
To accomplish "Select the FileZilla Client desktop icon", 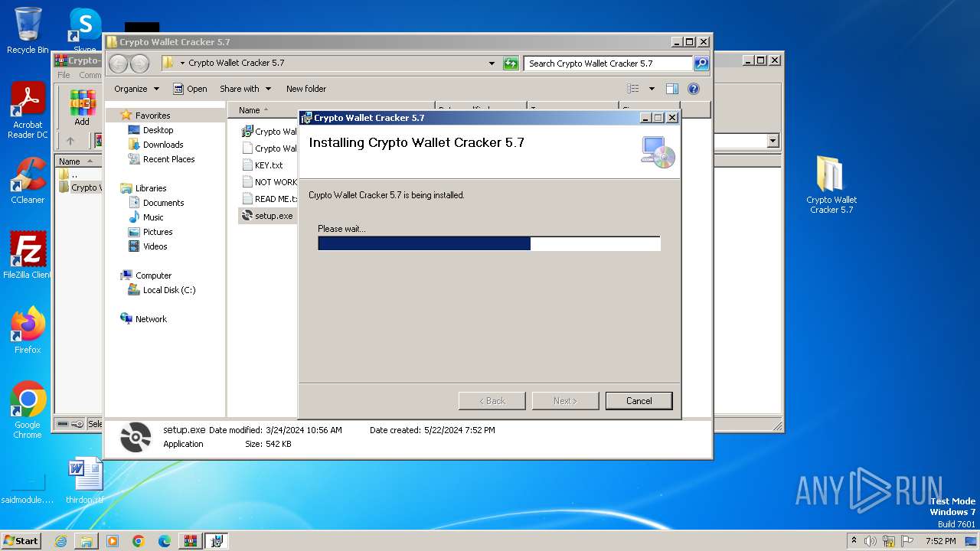I will 28,256.
